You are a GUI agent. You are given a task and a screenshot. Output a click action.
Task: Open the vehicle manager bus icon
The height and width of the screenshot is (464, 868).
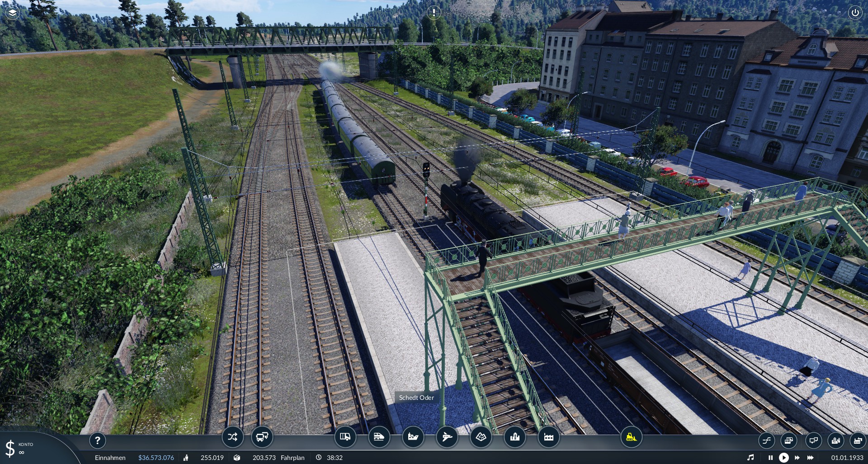(262, 437)
